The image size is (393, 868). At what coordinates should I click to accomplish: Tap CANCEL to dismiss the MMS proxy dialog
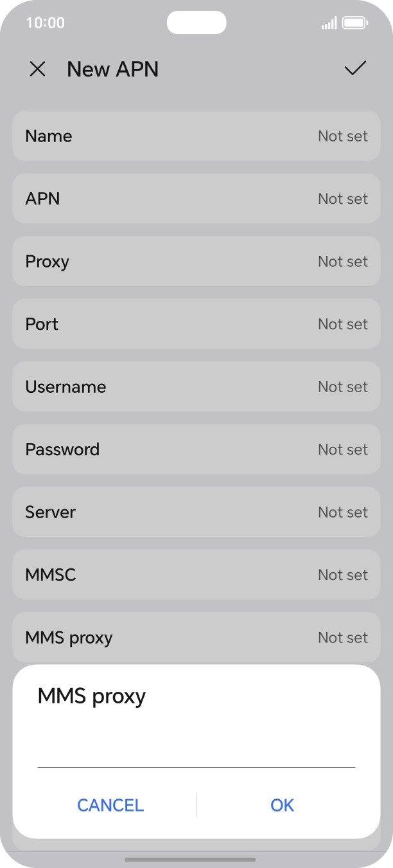[x=110, y=805]
